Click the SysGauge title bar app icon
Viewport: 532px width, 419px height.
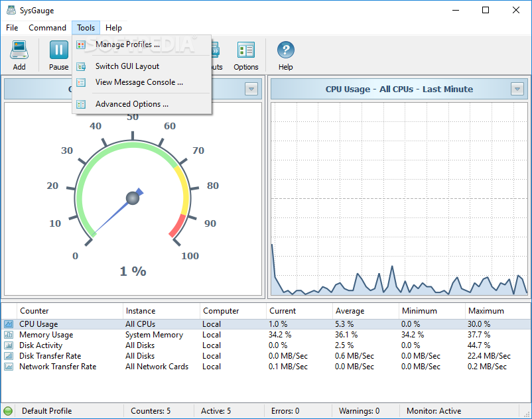pos(11,10)
